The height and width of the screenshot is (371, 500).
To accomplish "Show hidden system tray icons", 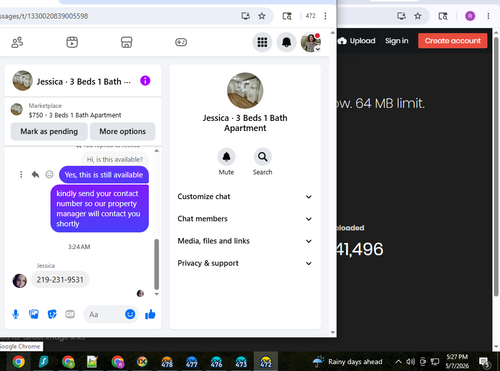I will [398, 362].
